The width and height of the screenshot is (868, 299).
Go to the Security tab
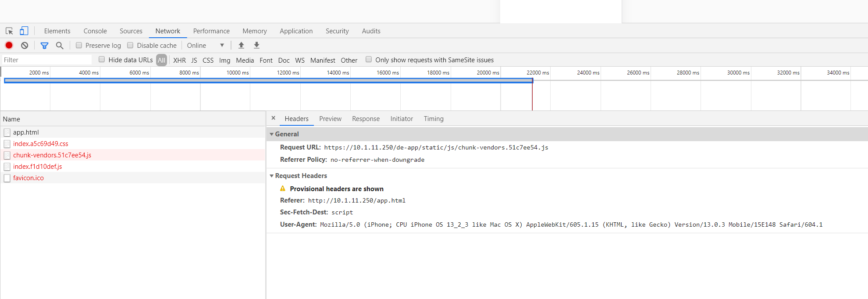pyautogui.click(x=337, y=31)
